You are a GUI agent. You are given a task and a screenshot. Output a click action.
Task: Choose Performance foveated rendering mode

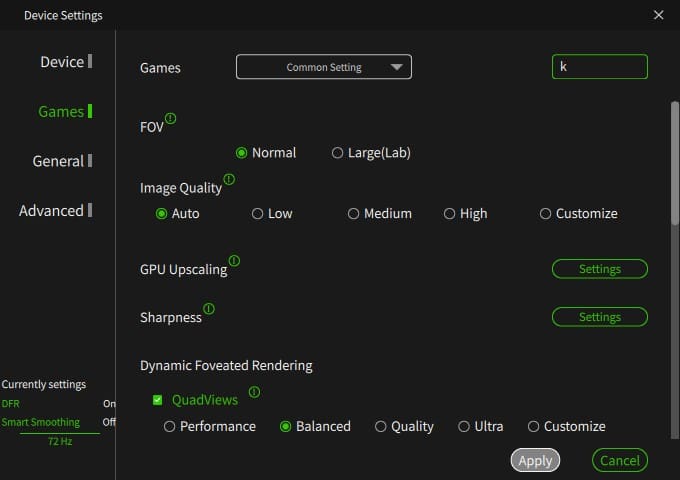(x=169, y=426)
